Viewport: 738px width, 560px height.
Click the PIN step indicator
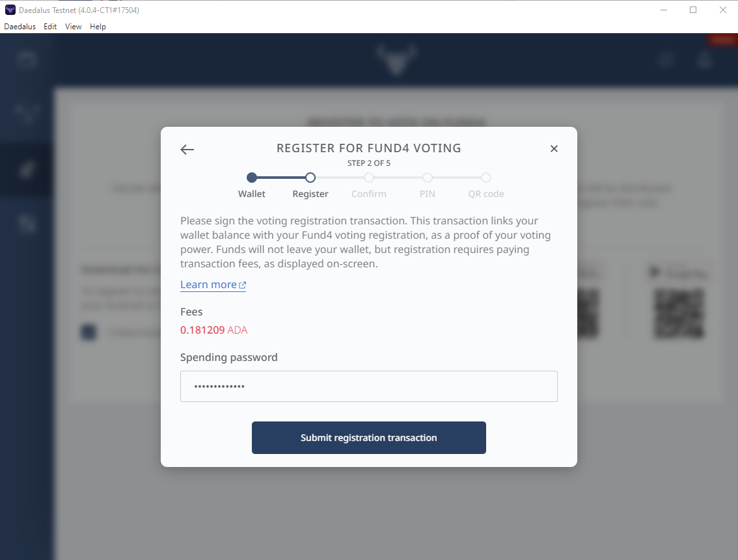428,178
